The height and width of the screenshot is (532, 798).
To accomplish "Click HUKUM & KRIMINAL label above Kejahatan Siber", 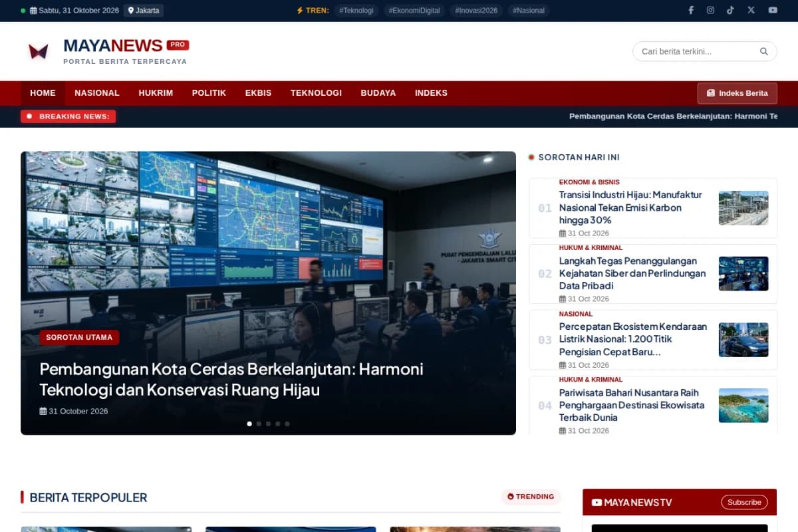I will (x=591, y=248).
